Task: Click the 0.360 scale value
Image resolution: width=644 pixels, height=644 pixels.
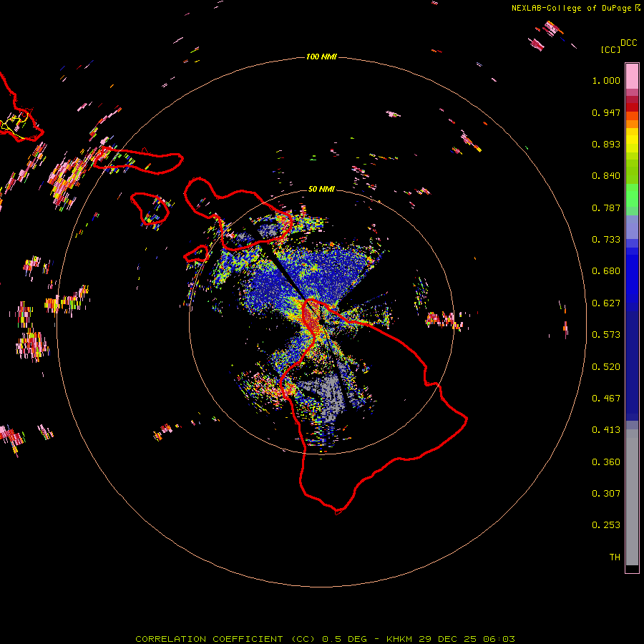Action: (606, 462)
